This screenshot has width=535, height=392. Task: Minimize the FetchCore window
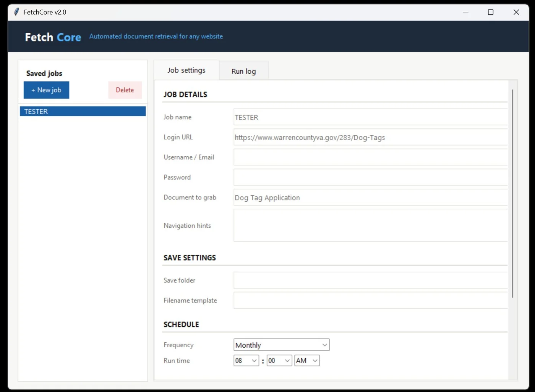pos(465,12)
